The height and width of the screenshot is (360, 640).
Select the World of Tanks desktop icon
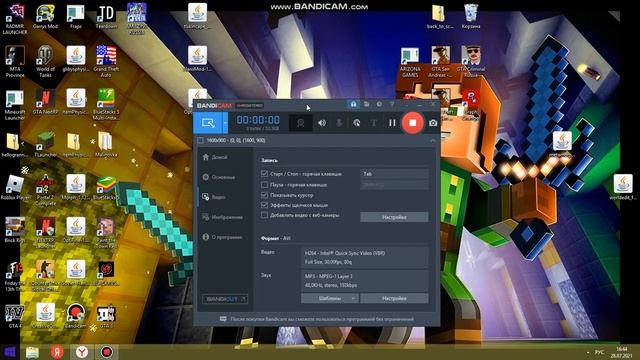point(45,61)
